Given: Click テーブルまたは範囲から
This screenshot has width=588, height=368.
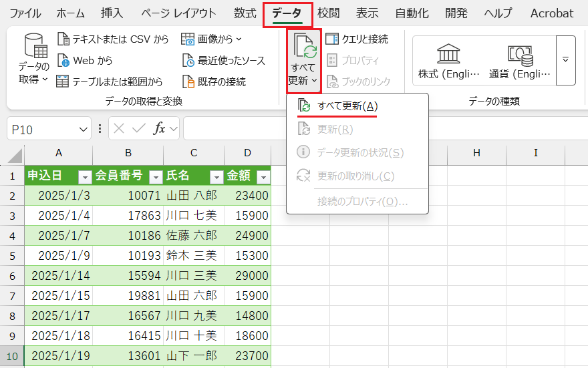Looking at the screenshot, I should (109, 81).
